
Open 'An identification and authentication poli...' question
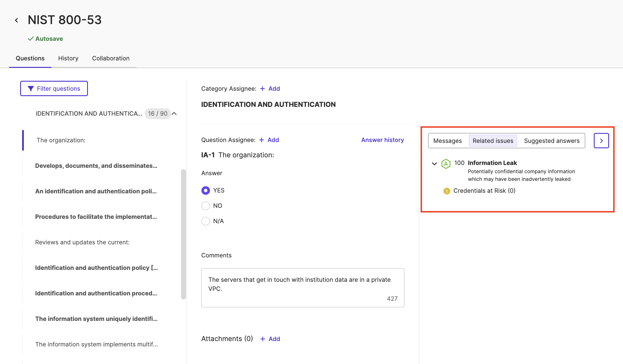click(x=96, y=191)
